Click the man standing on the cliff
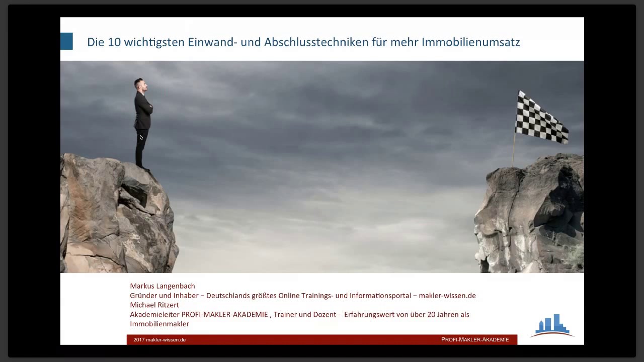Screen dimensions: 644x362 click(142, 124)
